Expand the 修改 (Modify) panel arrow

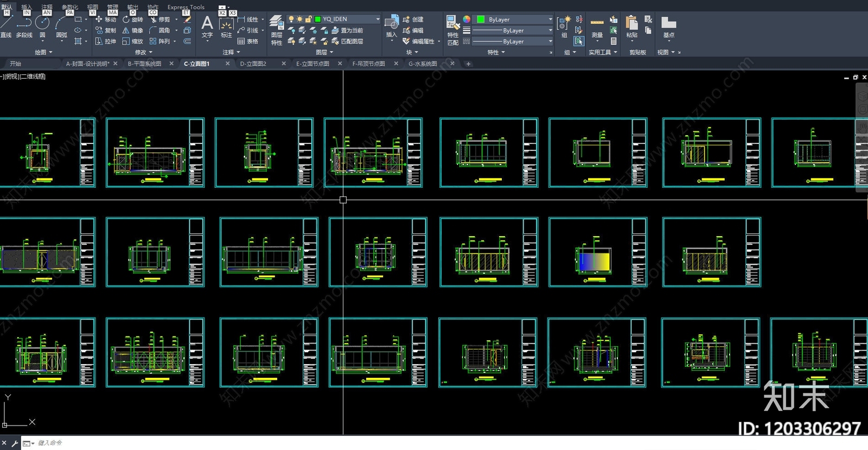[144, 52]
